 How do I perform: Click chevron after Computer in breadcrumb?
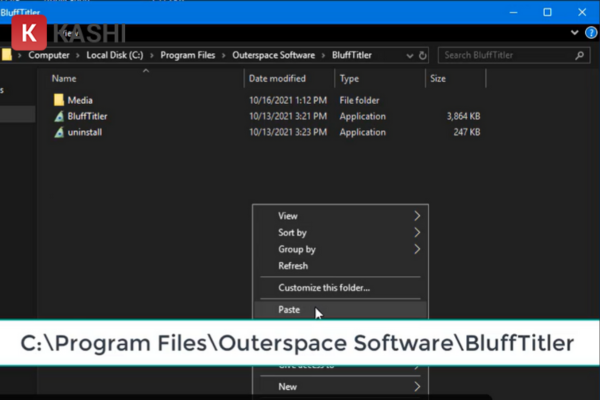(78, 56)
